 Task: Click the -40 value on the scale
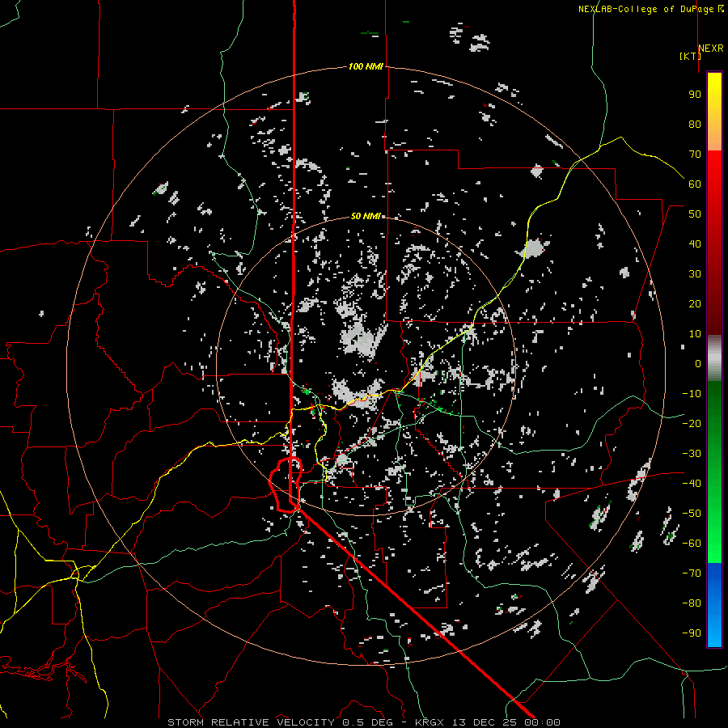point(692,484)
